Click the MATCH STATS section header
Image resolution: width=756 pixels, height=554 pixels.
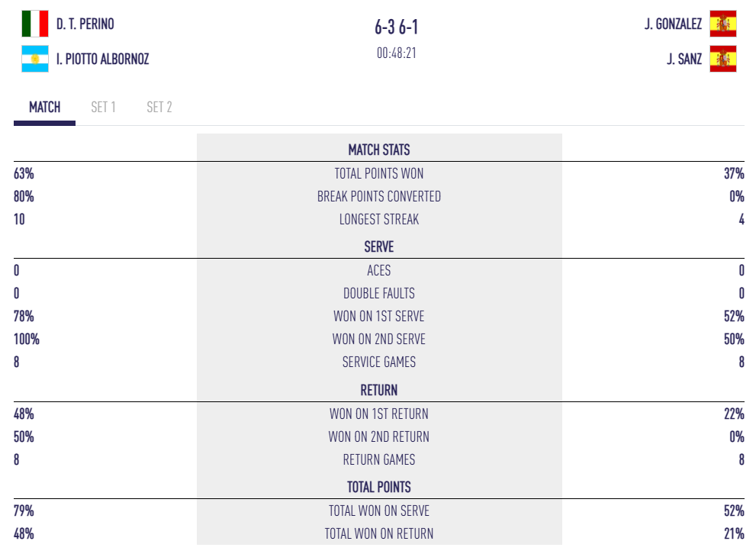(379, 150)
